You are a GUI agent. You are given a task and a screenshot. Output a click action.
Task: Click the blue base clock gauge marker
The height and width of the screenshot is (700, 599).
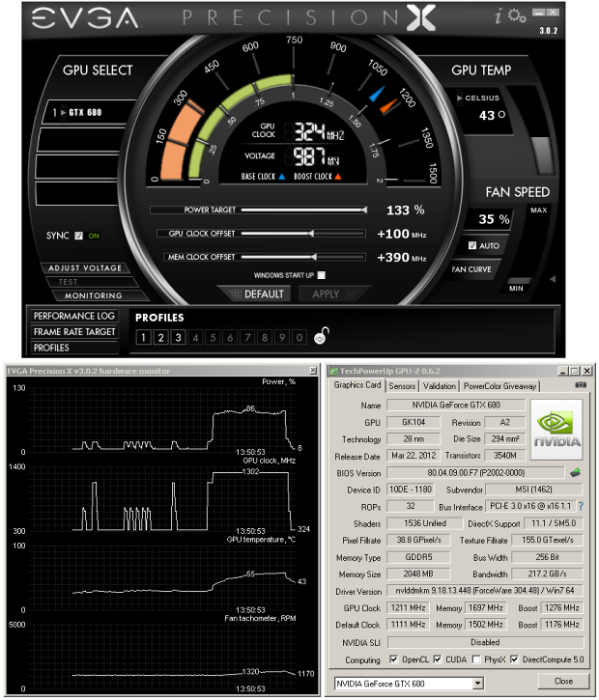pyautogui.click(x=377, y=94)
